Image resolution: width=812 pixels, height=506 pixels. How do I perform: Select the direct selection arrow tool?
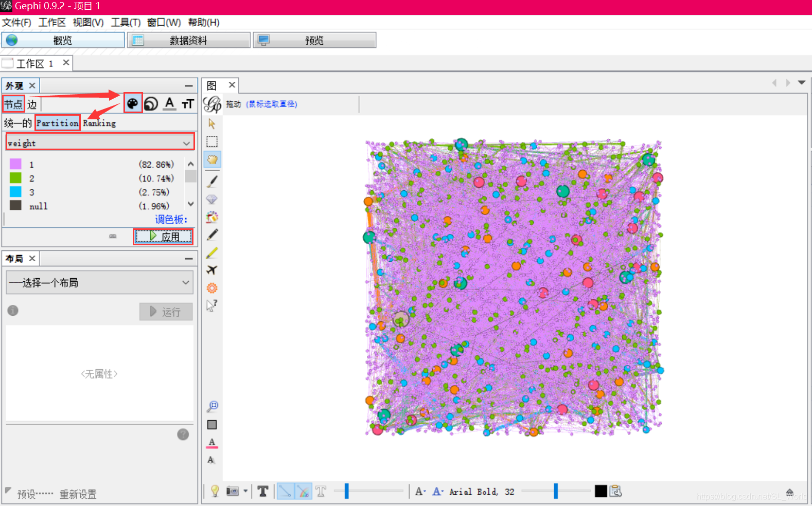pos(212,124)
